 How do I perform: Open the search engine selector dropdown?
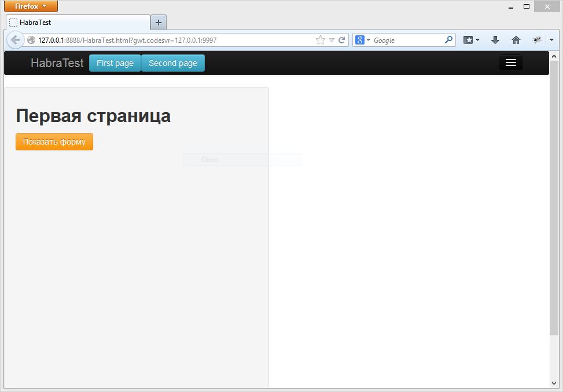368,40
